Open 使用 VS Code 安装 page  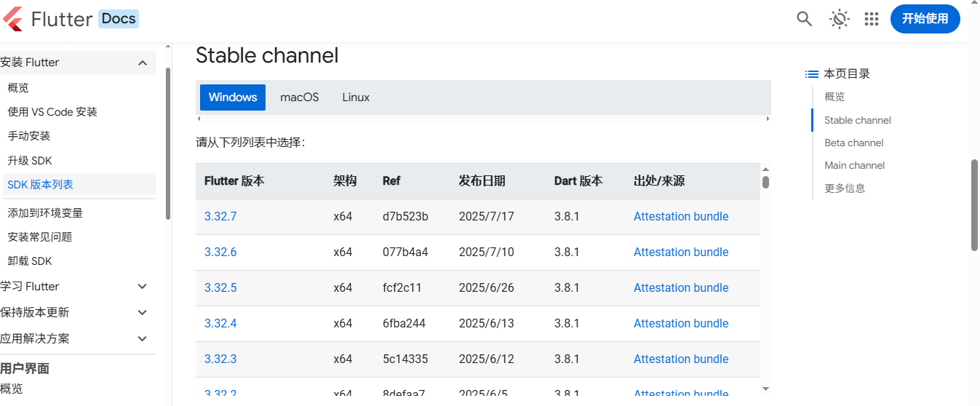pos(52,112)
